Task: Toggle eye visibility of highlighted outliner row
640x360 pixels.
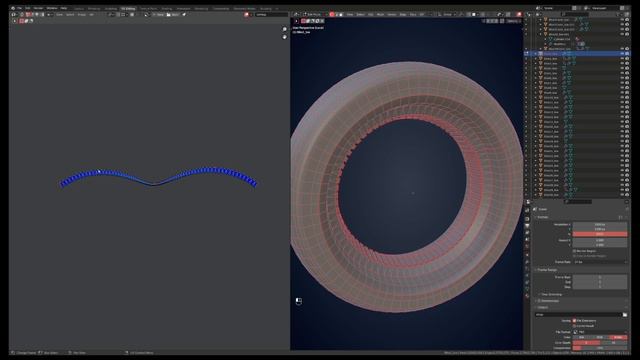Action: pos(622,53)
